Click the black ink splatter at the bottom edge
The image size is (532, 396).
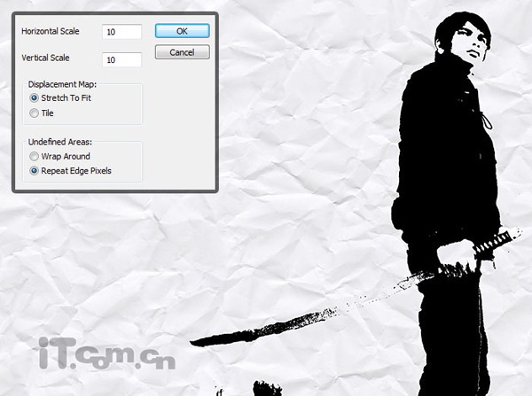[268, 388]
